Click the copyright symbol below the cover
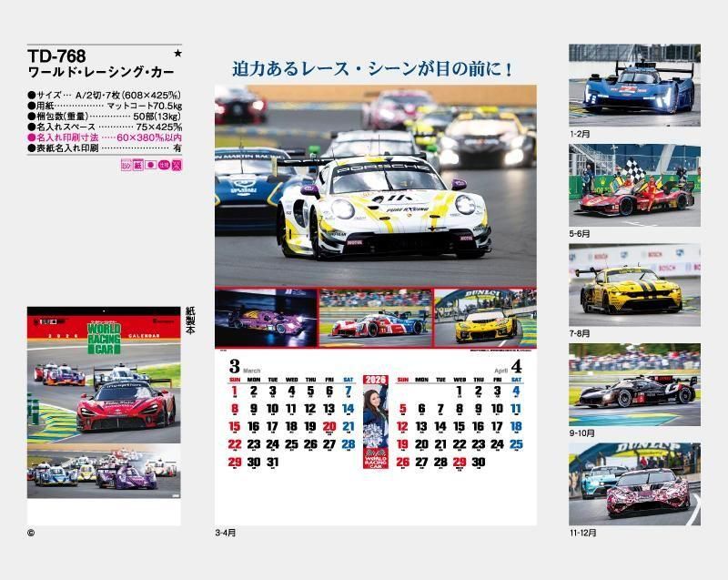728x580 pixels. pos(31,533)
